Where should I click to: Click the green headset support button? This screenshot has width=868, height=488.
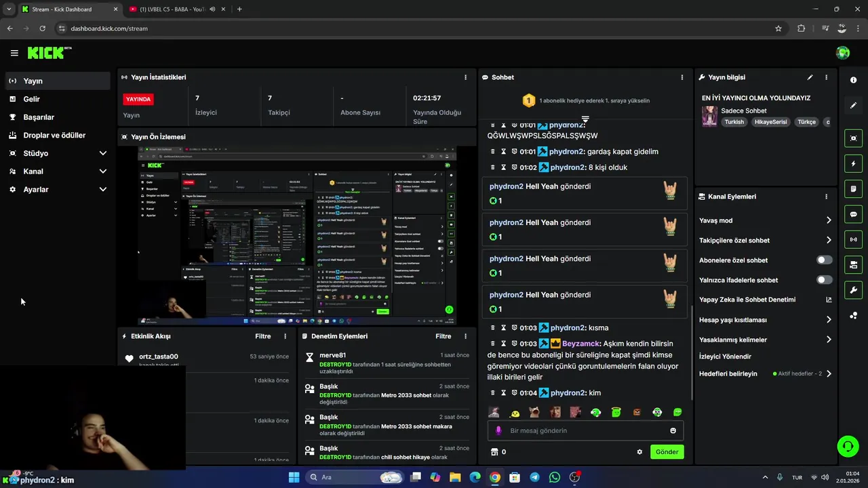(848, 446)
